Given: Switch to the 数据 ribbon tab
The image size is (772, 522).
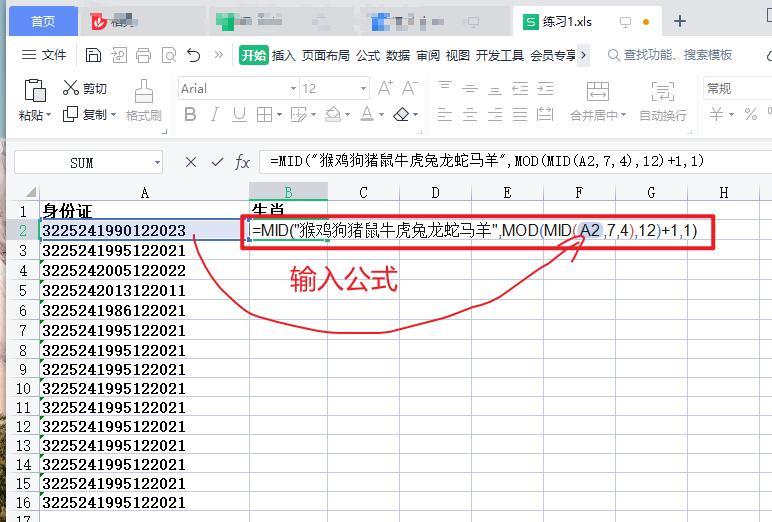Looking at the screenshot, I should [x=398, y=55].
